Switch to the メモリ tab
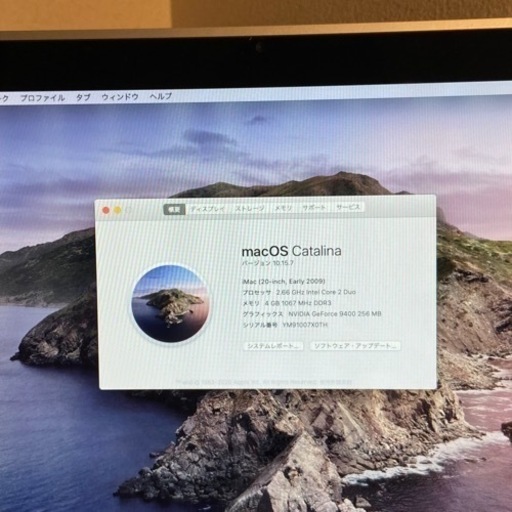The width and height of the screenshot is (512, 512). (283, 208)
